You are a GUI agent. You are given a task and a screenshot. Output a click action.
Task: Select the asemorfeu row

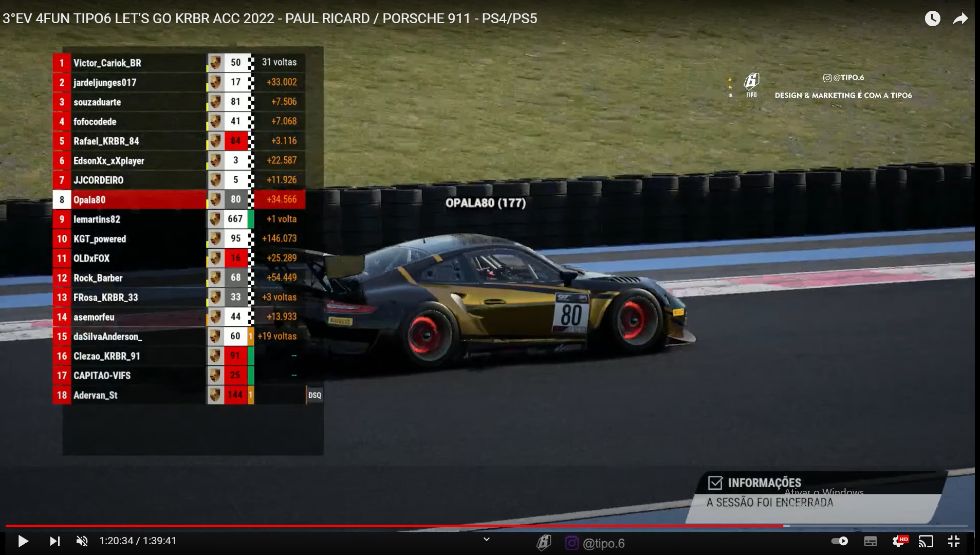[179, 317]
